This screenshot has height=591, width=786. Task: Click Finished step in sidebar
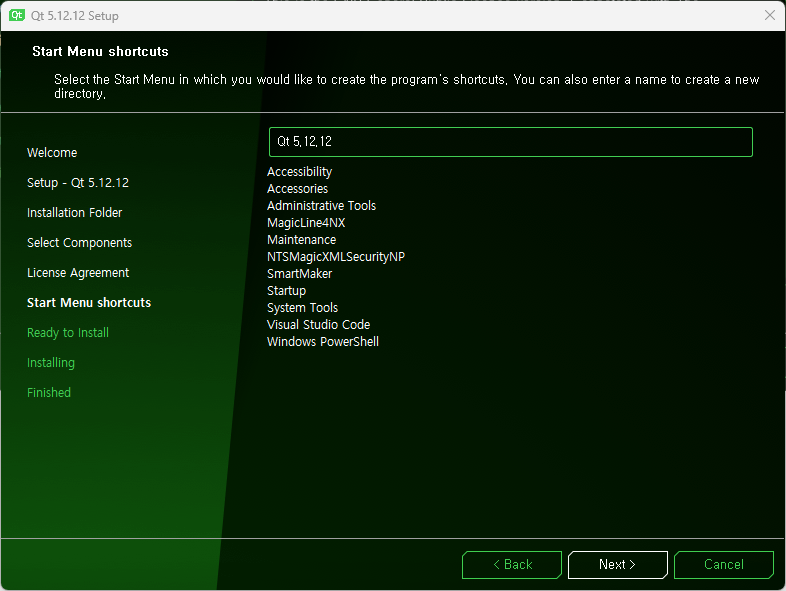pos(49,393)
